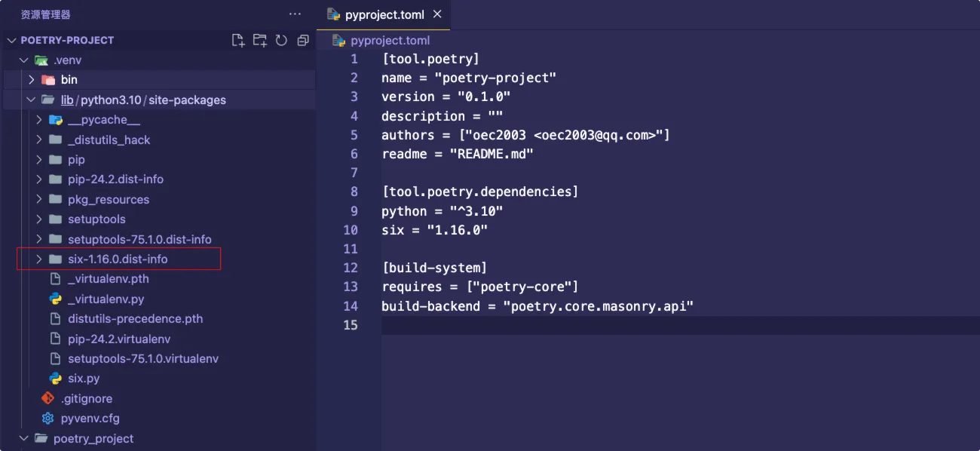Viewport: 980px width, 451px height.
Task: Click the six.py Python file icon
Action: [55, 379]
